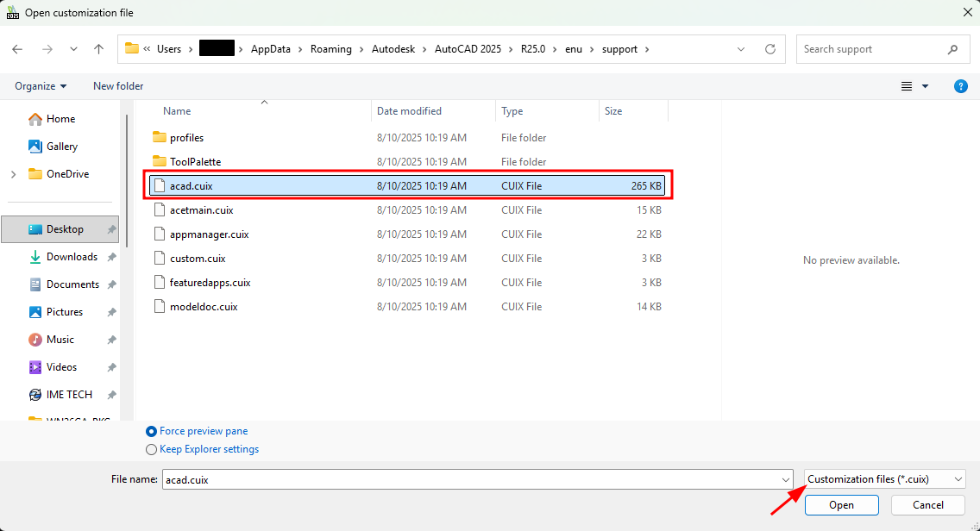
Task: Select the Force preview pane option
Action: (x=196, y=431)
